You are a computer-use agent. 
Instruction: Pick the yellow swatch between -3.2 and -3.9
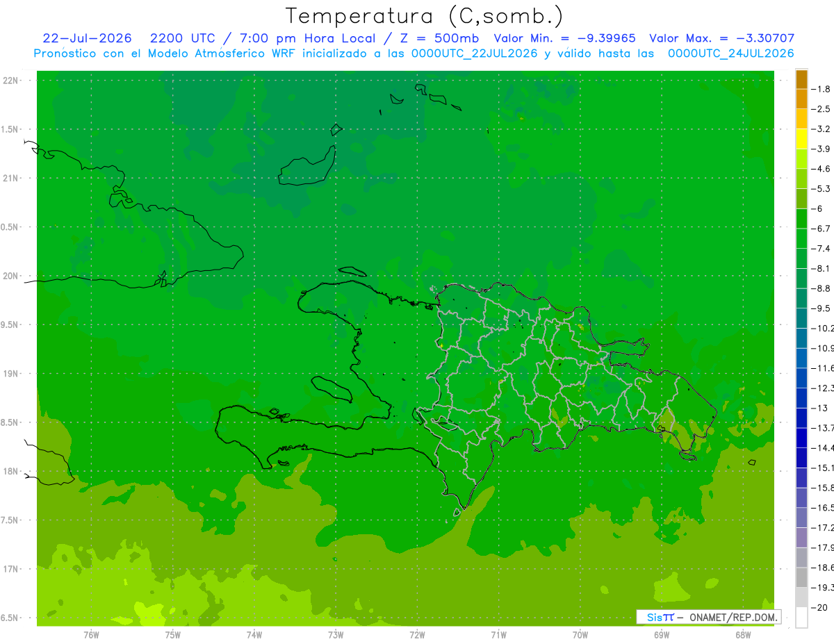[x=802, y=139]
